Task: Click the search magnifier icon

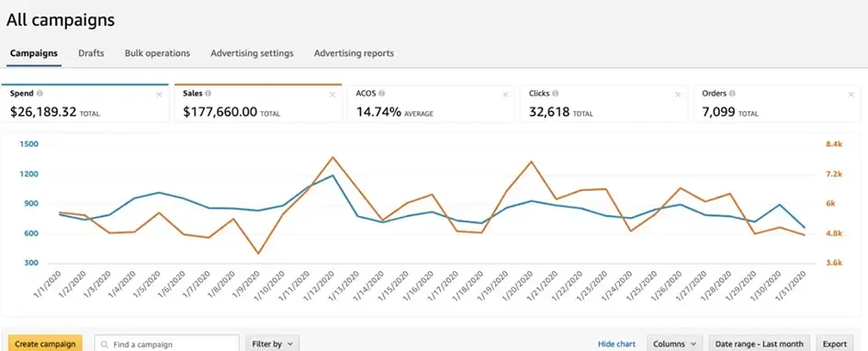Action: click(105, 345)
